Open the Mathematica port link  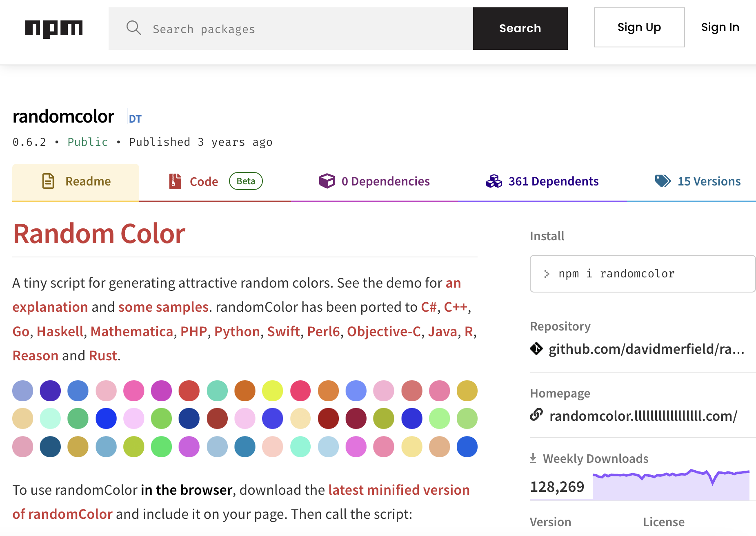pos(132,331)
